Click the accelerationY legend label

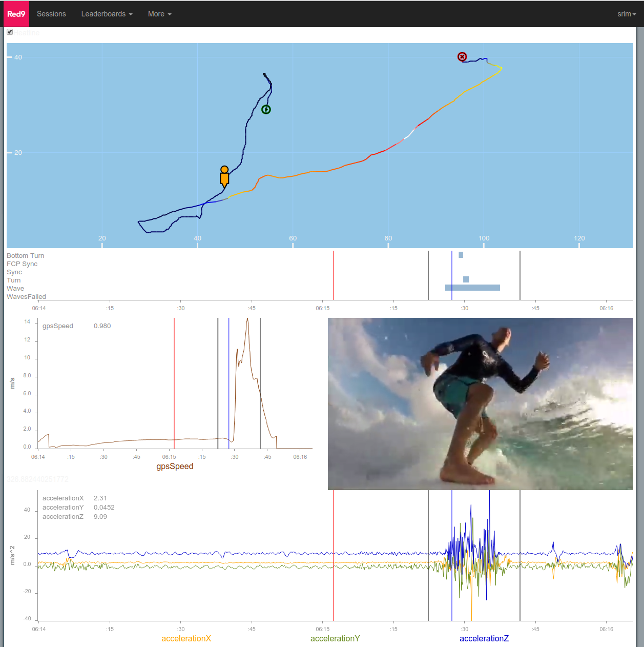tap(335, 638)
